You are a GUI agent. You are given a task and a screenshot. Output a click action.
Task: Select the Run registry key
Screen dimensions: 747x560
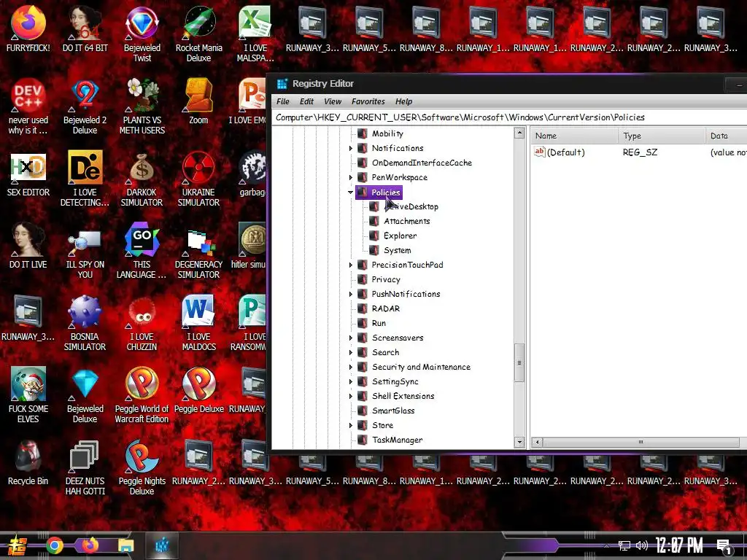(x=379, y=323)
